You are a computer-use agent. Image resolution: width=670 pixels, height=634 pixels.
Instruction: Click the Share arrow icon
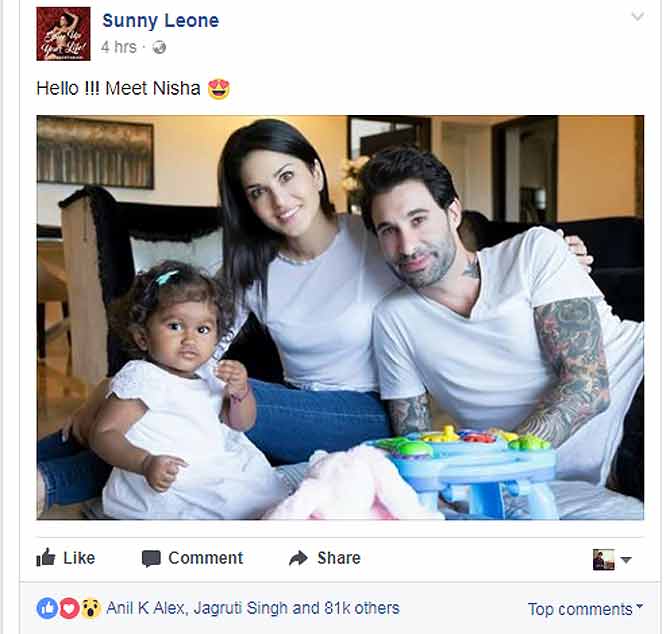[x=298, y=558]
